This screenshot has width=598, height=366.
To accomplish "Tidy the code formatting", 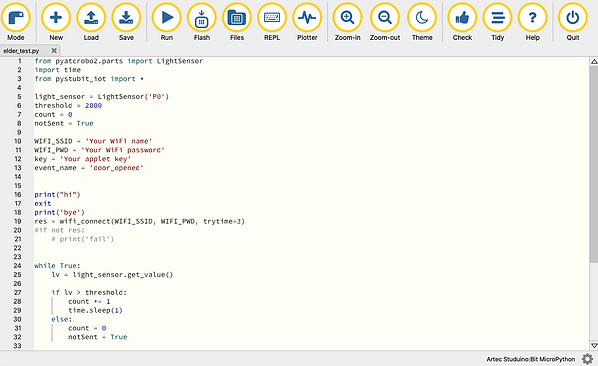I will click(x=497, y=22).
